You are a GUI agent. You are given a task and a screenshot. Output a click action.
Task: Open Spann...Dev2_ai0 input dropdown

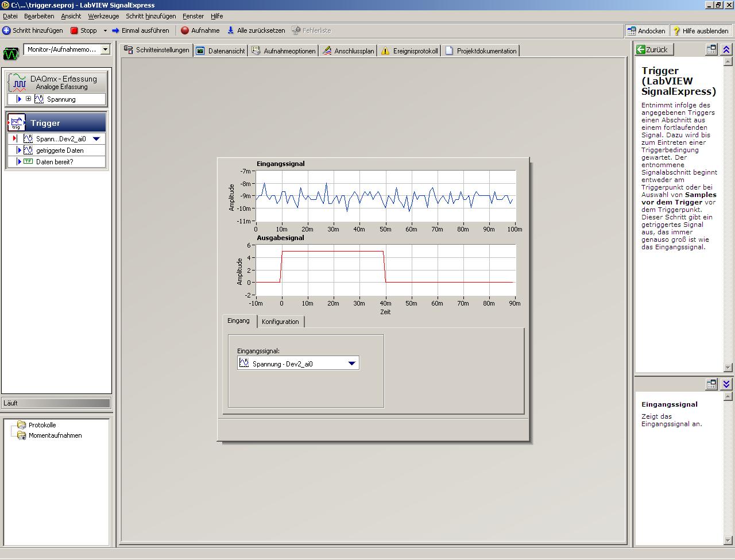96,138
